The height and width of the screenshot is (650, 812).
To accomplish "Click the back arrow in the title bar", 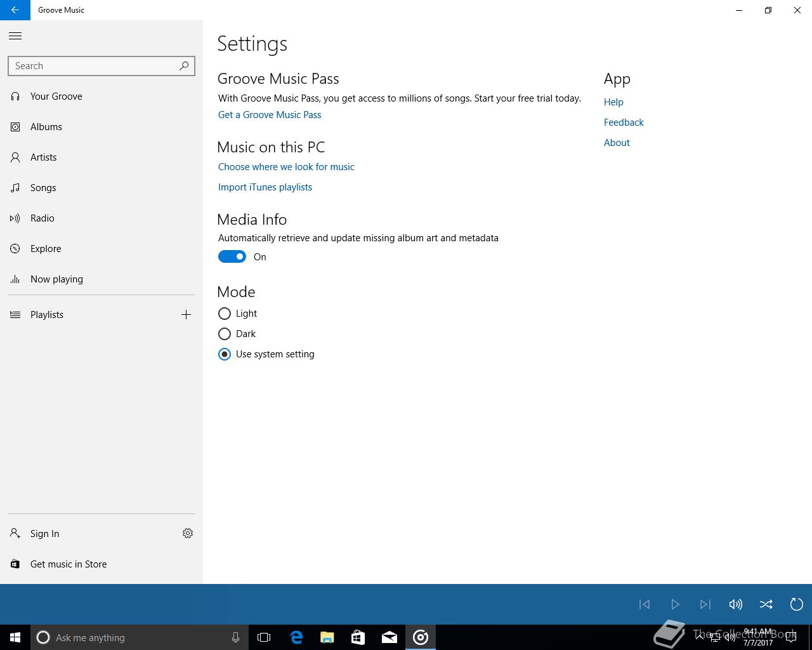I will (x=15, y=10).
